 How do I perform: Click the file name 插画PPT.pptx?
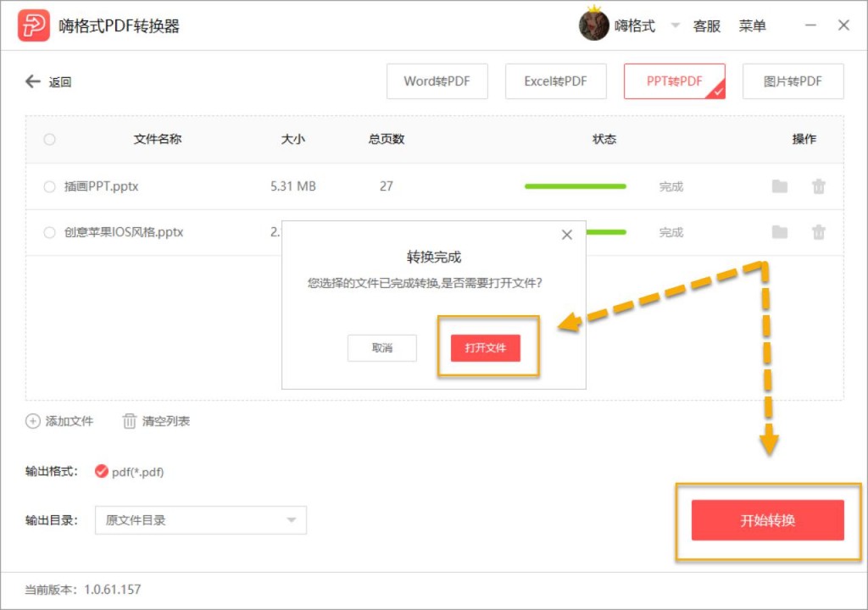point(102,186)
